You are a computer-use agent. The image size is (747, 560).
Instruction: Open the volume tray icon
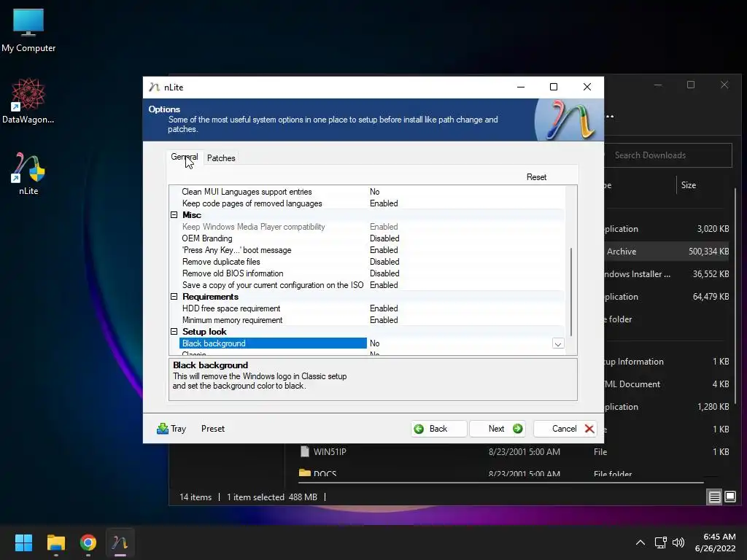pos(678,542)
